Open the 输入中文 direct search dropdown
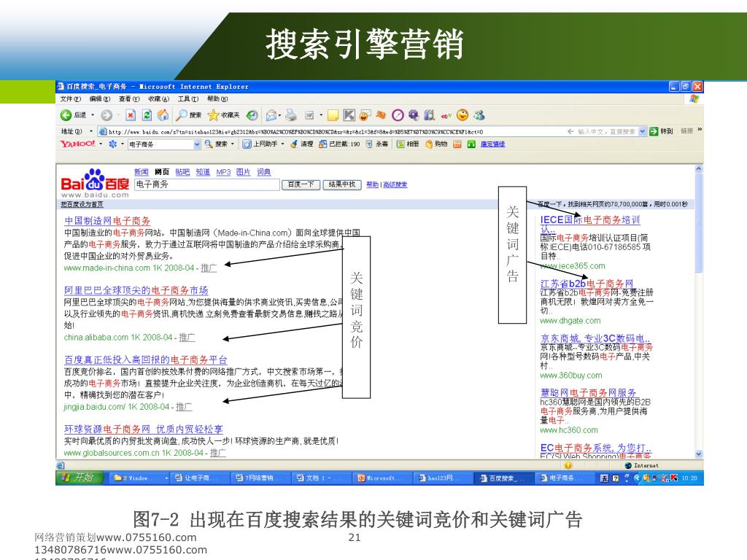Screen dimensions: 747x560 (x=642, y=131)
